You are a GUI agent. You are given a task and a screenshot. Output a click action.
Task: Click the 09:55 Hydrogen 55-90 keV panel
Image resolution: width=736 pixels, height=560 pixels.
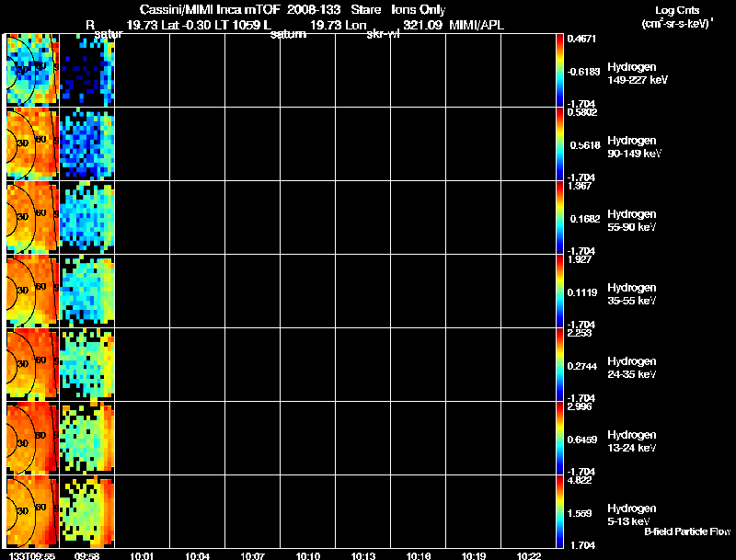32,217
